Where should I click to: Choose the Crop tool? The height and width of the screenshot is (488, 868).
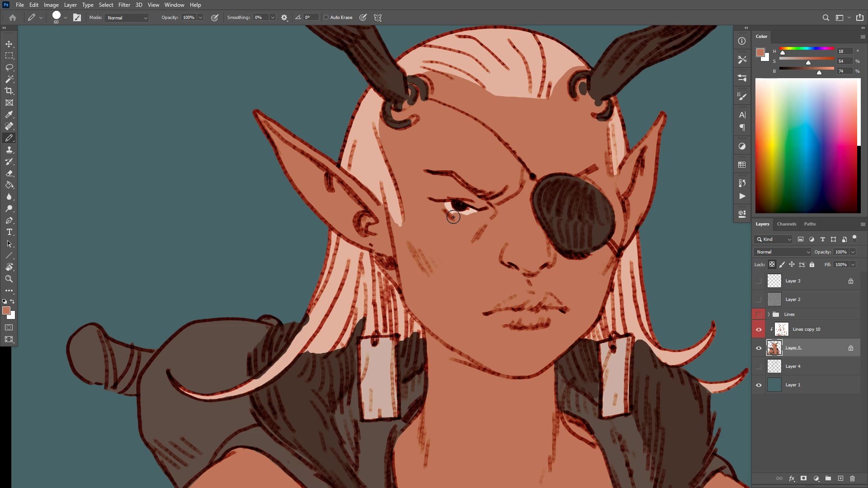(x=9, y=91)
